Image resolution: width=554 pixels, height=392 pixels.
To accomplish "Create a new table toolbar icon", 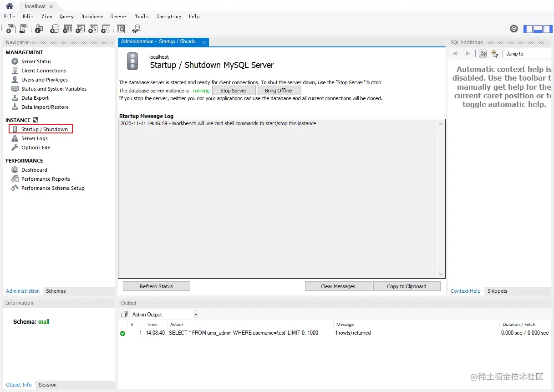I will (x=67, y=29).
